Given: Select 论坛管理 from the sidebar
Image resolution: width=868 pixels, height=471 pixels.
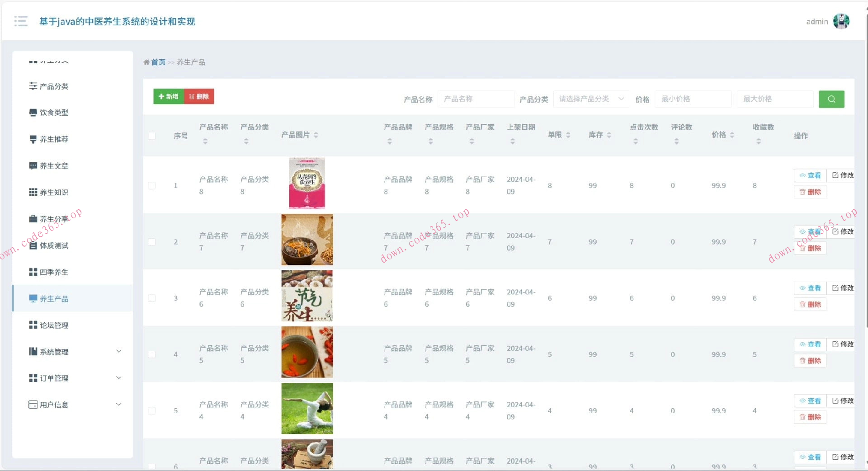Looking at the screenshot, I should pos(53,325).
